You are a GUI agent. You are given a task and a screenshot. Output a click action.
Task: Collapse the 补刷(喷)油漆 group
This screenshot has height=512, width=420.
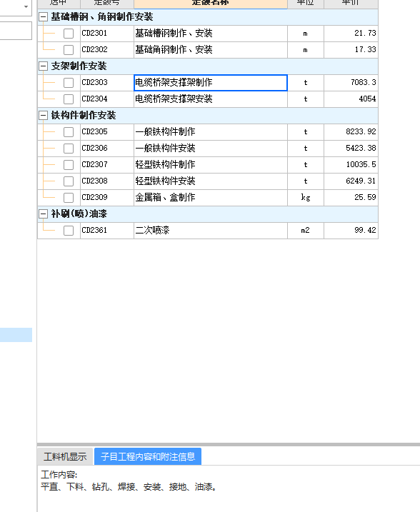point(43,214)
